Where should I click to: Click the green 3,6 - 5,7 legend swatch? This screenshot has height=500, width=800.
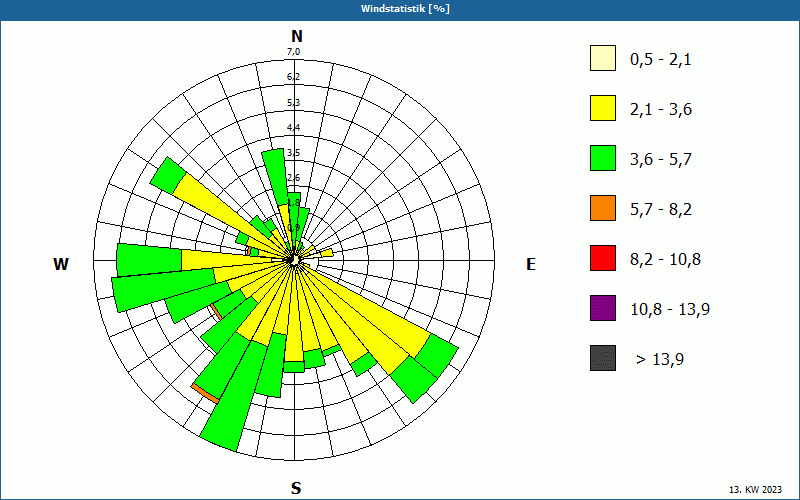[603, 158]
